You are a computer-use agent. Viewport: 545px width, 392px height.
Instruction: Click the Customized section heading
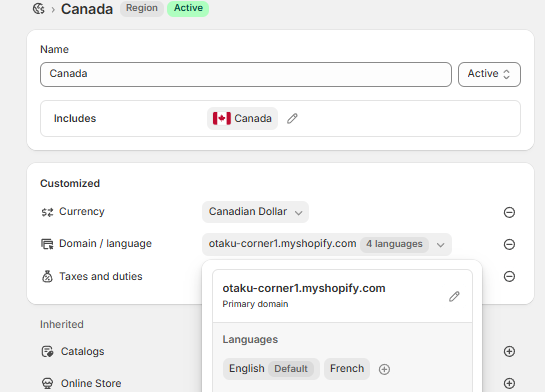(70, 183)
